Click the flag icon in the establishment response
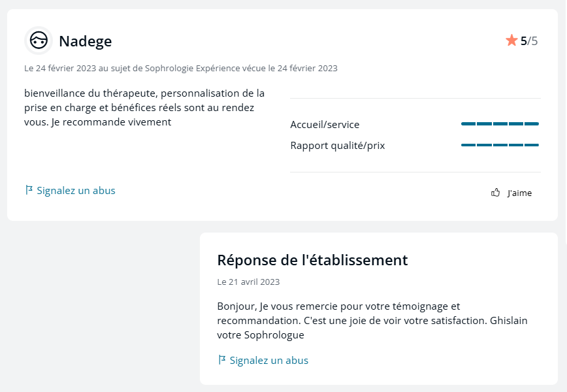The width and height of the screenshot is (567, 392). [x=221, y=359]
